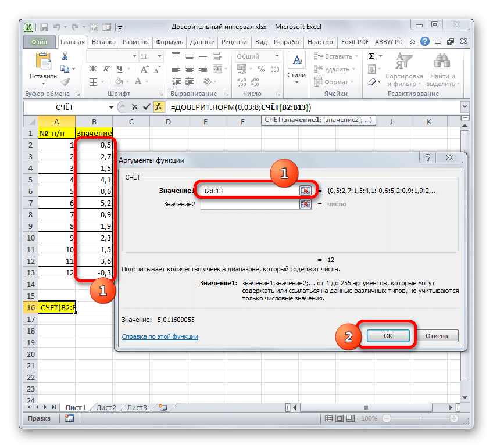Switch to the Вид tab
This screenshot has width=493, height=448.
(x=261, y=42)
